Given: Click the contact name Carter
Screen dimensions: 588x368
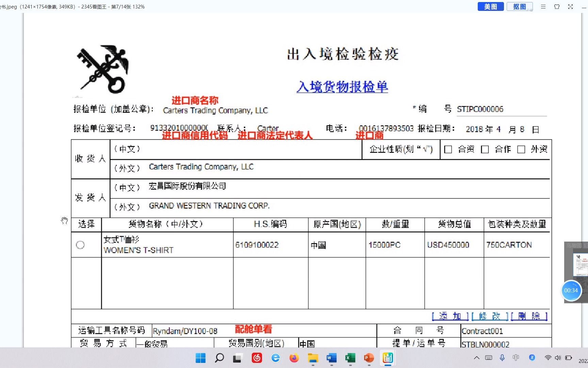Looking at the screenshot, I should [x=268, y=128].
